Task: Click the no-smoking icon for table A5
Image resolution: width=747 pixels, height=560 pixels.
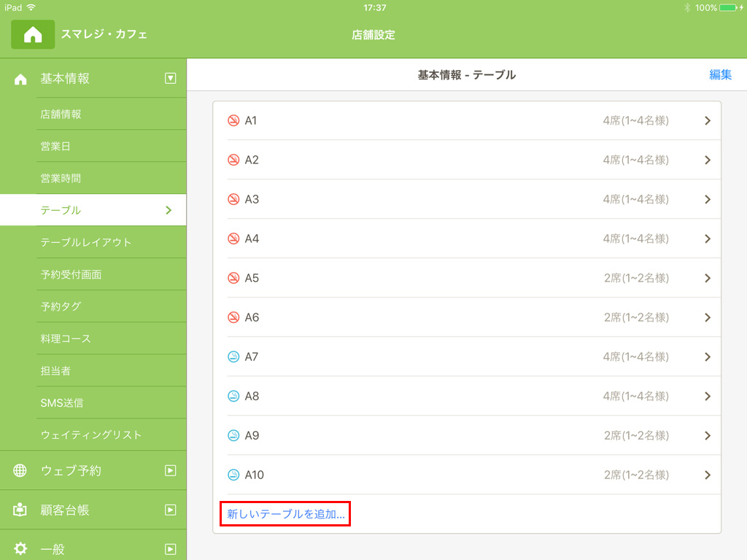Action: click(233, 278)
